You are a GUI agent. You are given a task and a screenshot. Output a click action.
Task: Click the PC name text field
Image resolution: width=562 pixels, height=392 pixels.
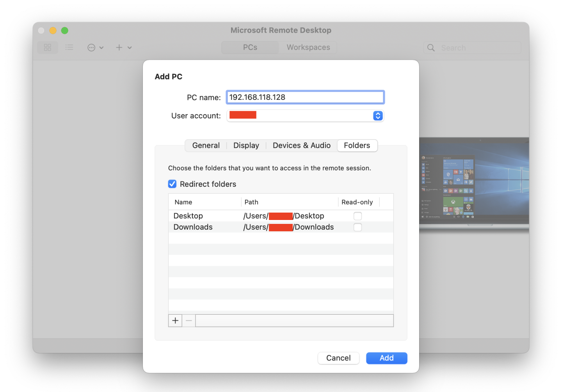coord(305,97)
